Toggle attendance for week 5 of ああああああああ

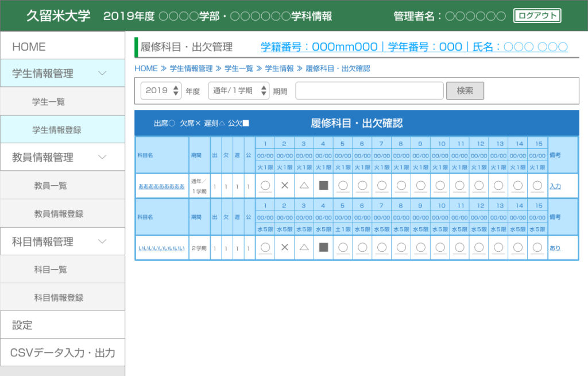point(343,185)
